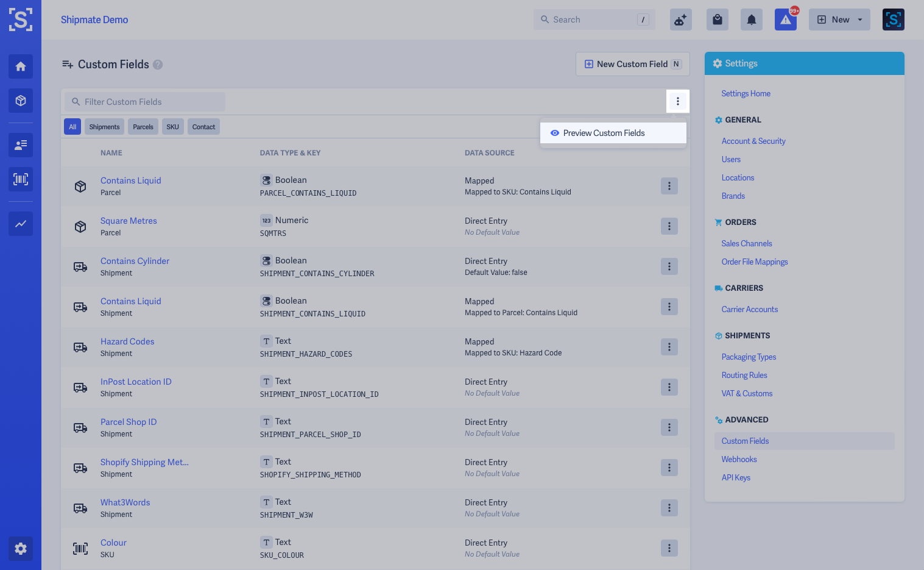Open the What3Words custom field
This screenshot has height=570, width=924.
pyautogui.click(x=125, y=502)
